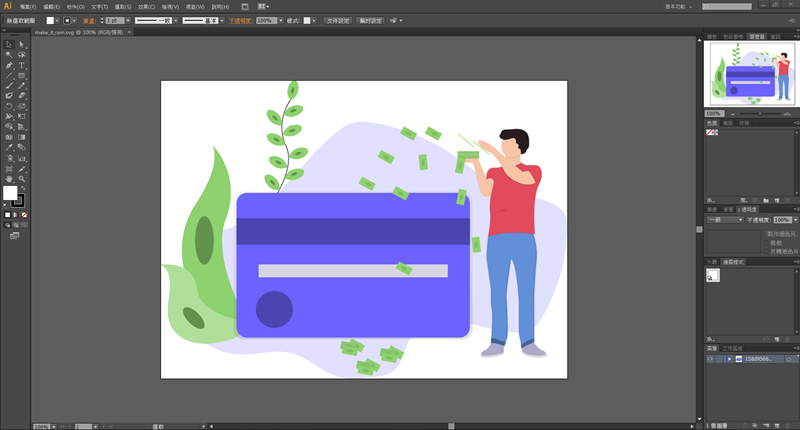Select the Pen tool
Image resolution: width=800 pixels, height=430 pixels.
tap(9, 65)
